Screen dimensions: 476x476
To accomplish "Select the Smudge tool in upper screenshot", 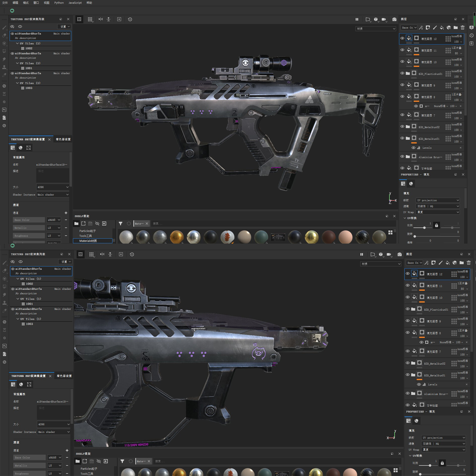I will [4, 59].
